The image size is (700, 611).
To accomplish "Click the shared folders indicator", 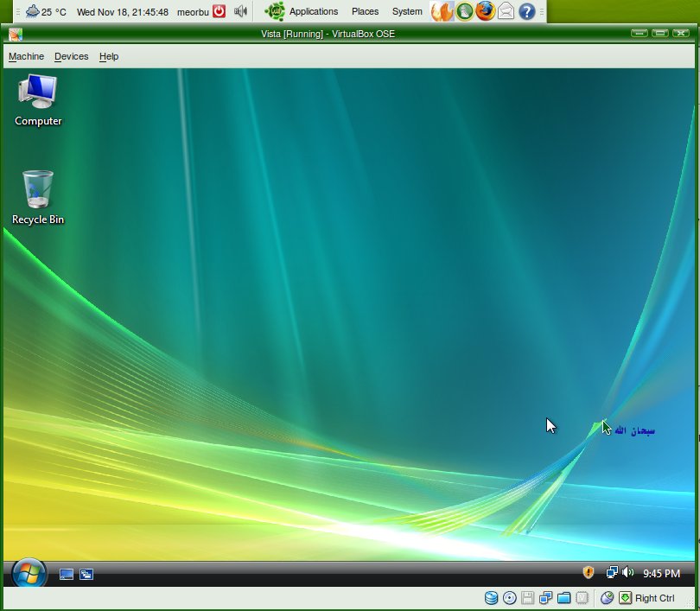I will [563, 598].
